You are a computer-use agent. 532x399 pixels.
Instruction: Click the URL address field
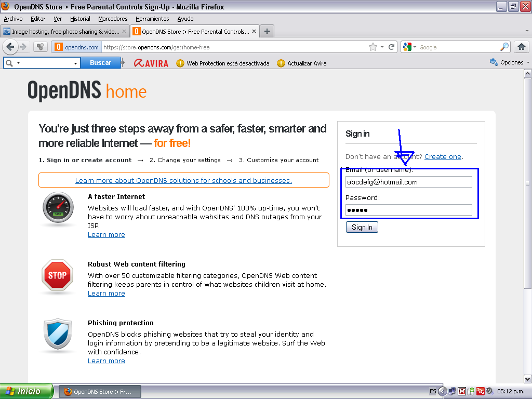[234, 47]
